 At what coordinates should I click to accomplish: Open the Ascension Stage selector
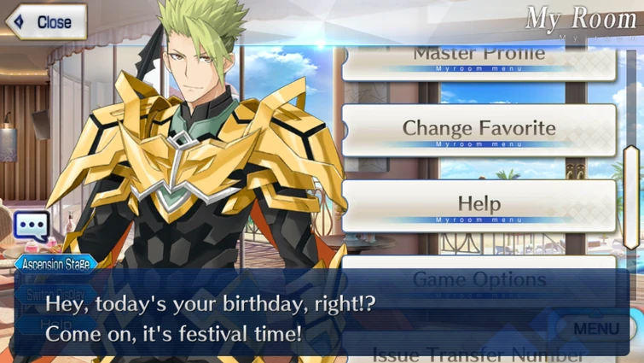(x=55, y=264)
